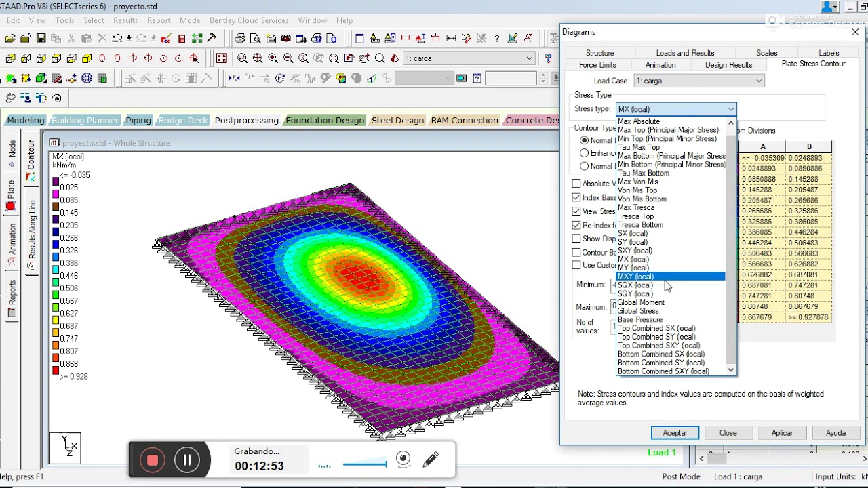Image resolution: width=868 pixels, height=488 pixels.
Task: Click the spiral icon in fourth toolbar row
Action: (x=56, y=99)
